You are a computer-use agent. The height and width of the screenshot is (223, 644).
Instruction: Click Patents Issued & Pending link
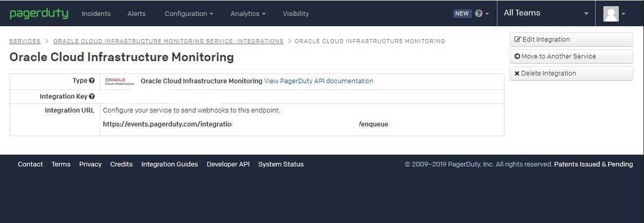pos(594,164)
